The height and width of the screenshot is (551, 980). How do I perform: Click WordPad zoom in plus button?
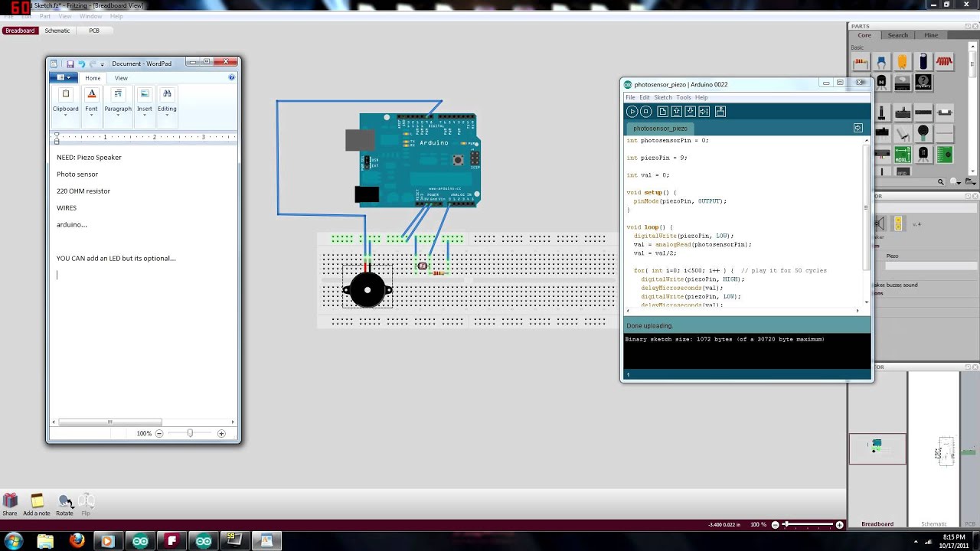[x=221, y=433]
